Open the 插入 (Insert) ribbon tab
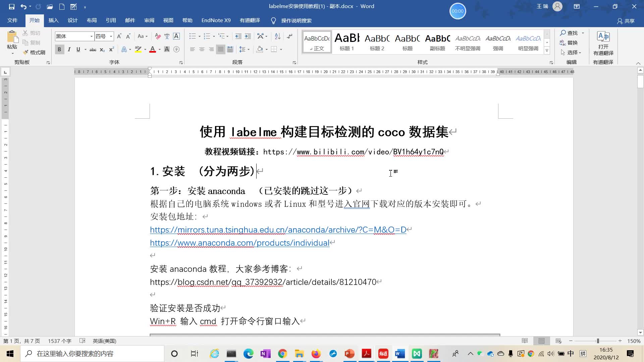The height and width of the screenshot is (362, 644). [x=53, y=20]
